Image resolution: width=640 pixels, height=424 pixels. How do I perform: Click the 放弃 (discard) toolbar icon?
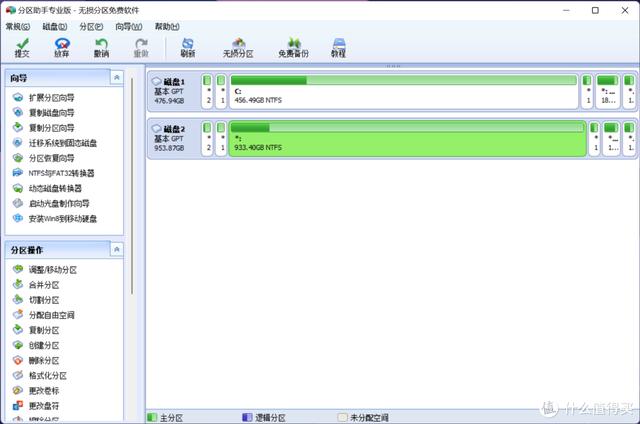click(x=62, y=48)
